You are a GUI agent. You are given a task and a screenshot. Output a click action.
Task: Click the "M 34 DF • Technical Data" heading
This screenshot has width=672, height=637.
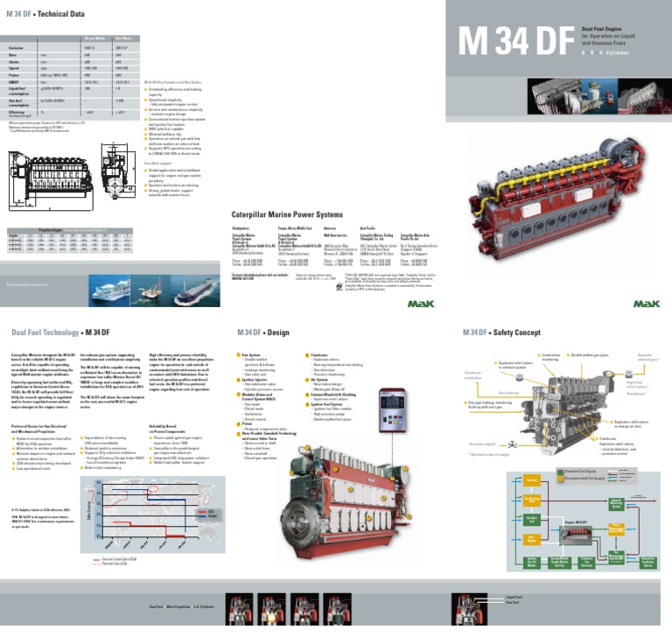[x=45, y=14]
